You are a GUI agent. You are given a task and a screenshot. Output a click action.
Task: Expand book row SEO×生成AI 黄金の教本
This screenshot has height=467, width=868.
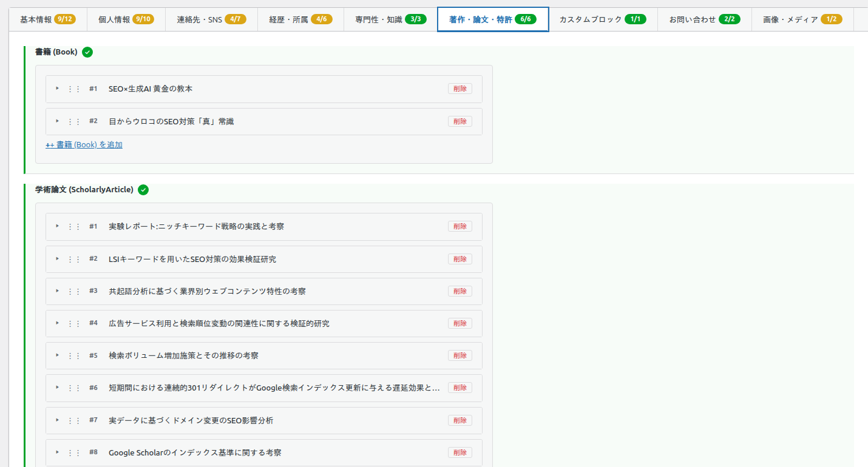[x=58, y=89]
